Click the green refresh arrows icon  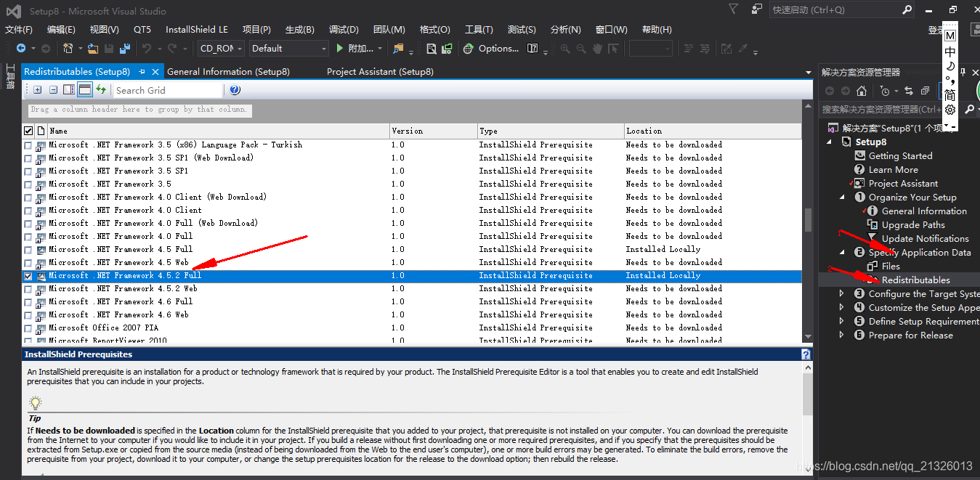click(101, 90)
